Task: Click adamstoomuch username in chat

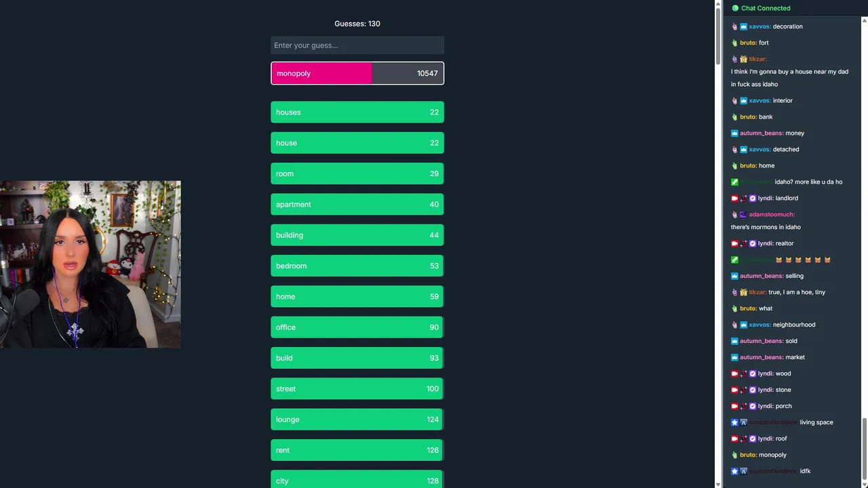Action: coord(772,215)
